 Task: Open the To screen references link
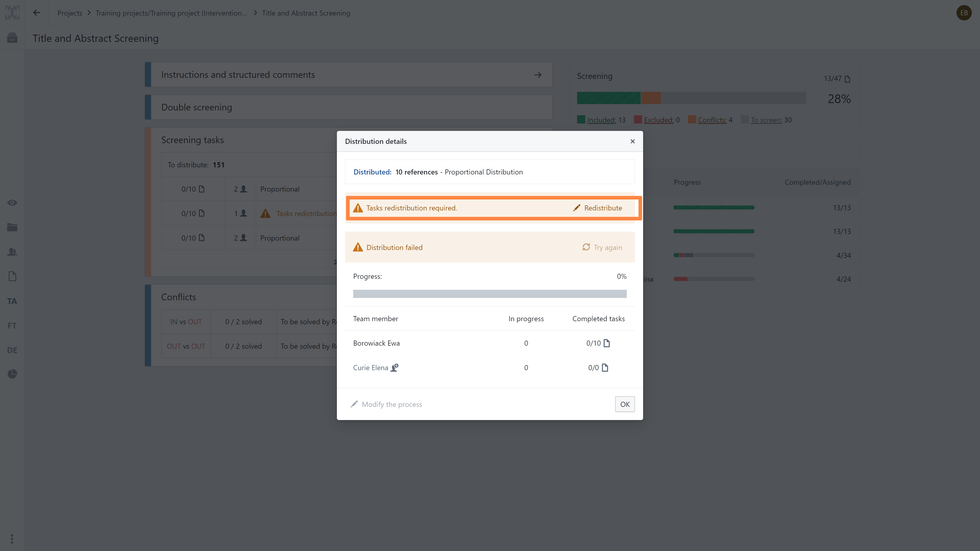pos(766,120)
